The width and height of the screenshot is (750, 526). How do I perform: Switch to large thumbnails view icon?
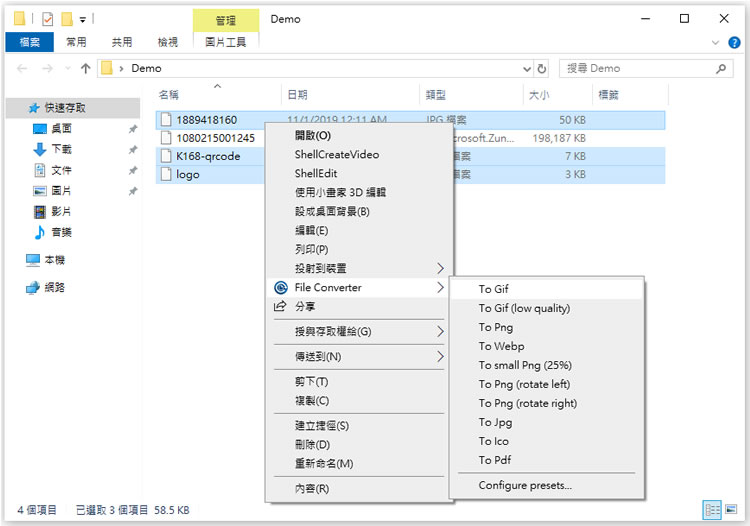pyautogui.click(x=731, y=510)
